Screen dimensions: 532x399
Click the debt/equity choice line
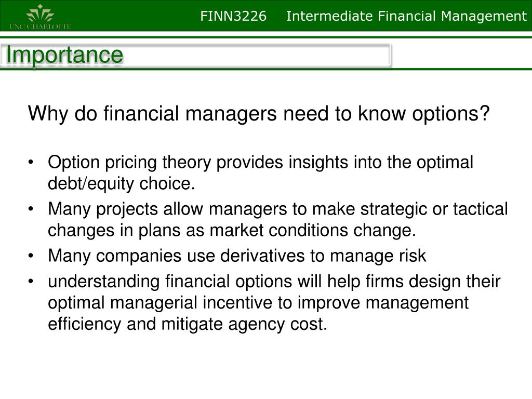pyautogui.click(x=122, y=183)
